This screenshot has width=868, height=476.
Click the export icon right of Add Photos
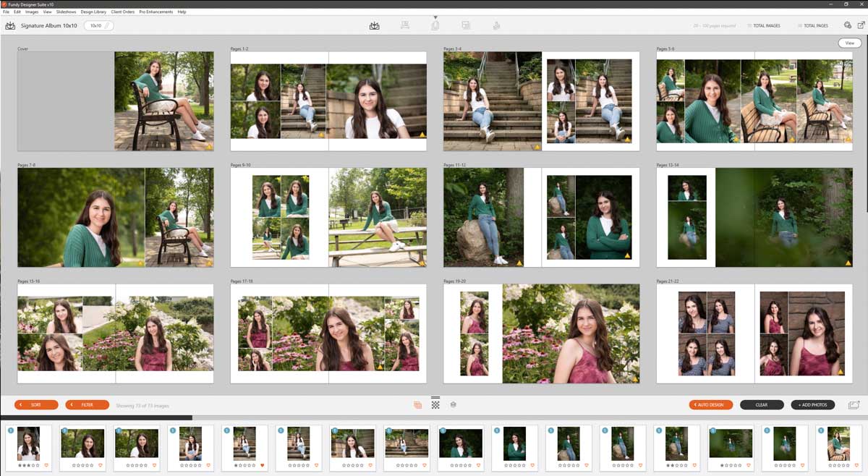854,405
